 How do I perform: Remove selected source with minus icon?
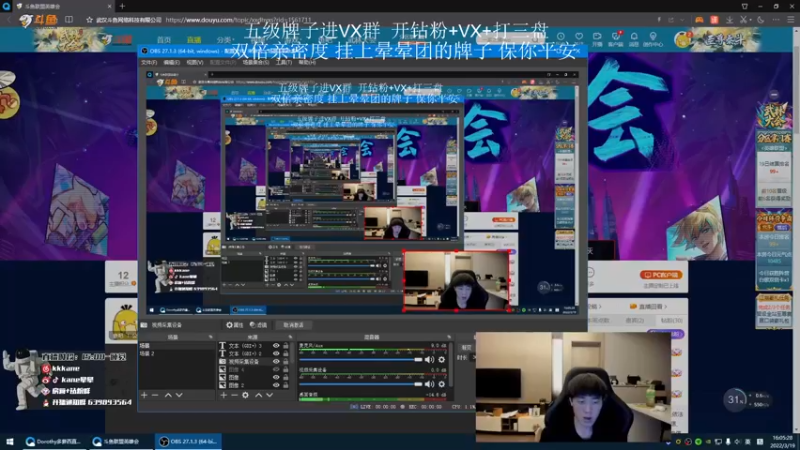coord(234,395)
